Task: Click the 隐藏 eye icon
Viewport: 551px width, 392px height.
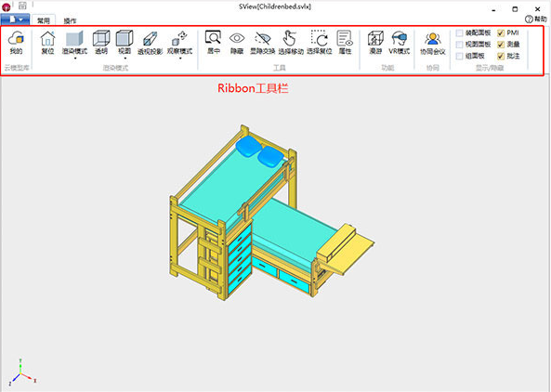Action: click(x=237, y=38)
